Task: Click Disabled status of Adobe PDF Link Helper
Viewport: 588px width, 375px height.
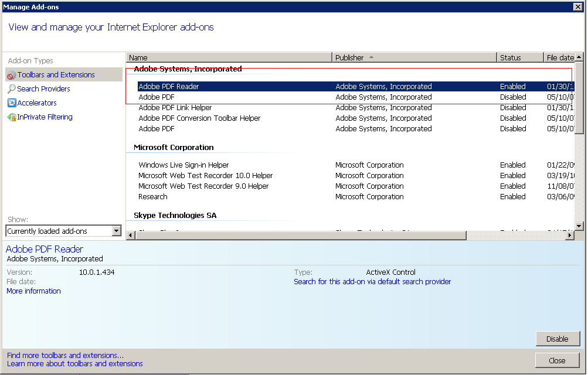Action: (x=513, y=107)
